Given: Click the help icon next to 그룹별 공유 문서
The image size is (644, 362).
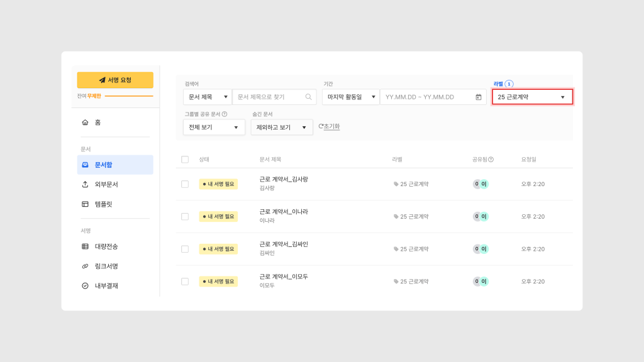Looking at the screenshot, I should (225, 114).
